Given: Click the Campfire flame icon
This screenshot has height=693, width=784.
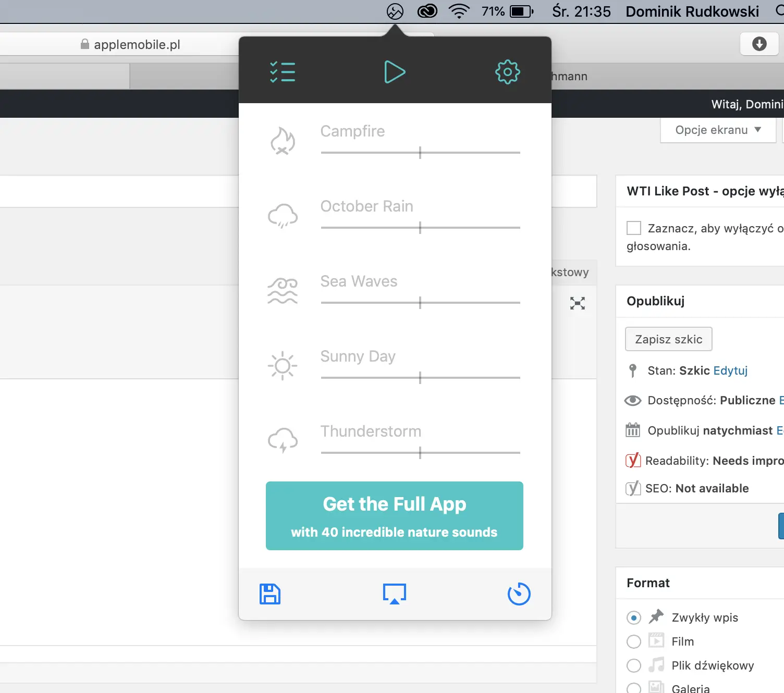Looking at the screenshot, I should [283, 141].
